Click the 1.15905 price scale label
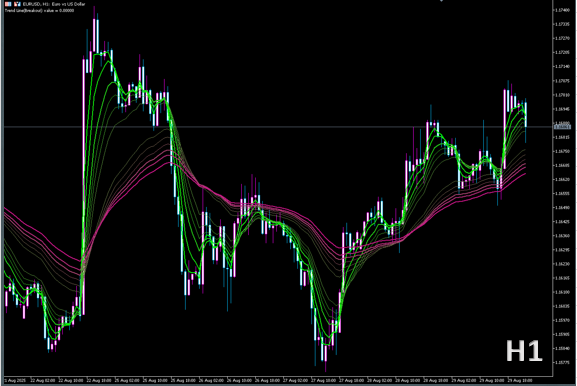The width and height of the screenshot is (577, 386). 562,334
